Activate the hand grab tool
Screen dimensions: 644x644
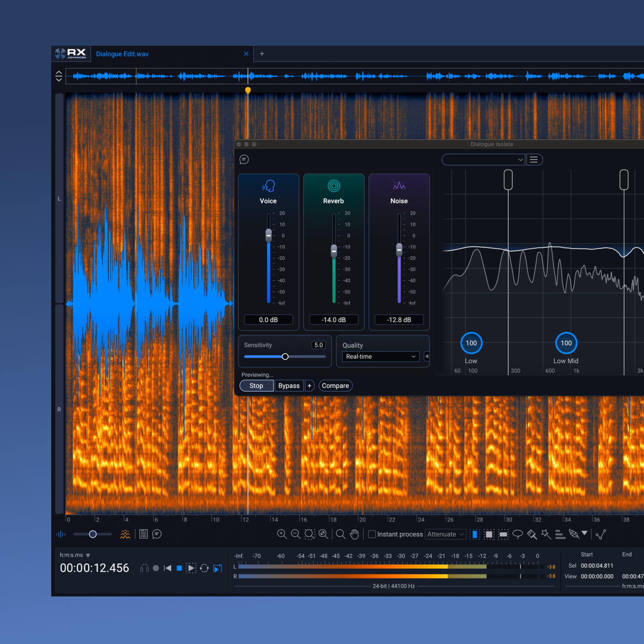[354, 534]
